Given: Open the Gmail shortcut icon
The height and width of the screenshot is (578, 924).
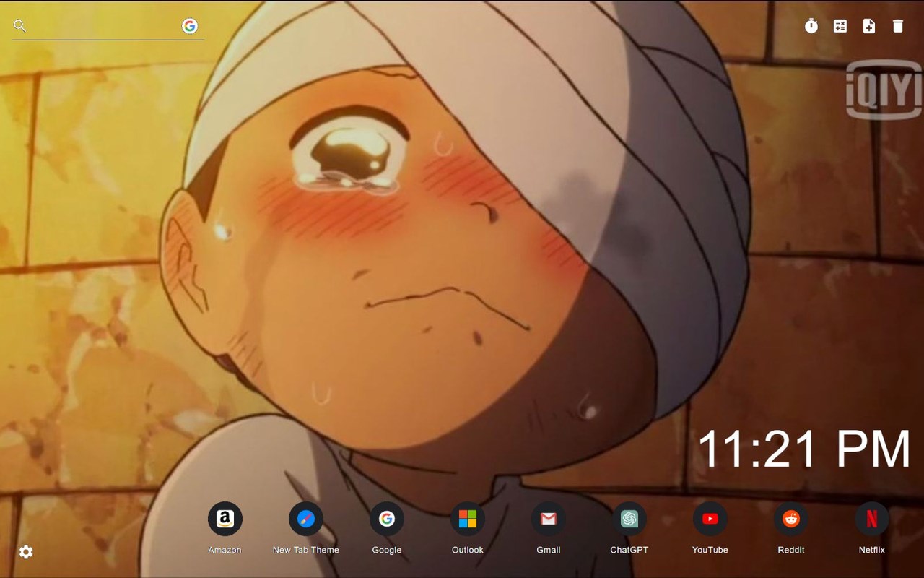Looking at the screenshot, I should [549, 519].
